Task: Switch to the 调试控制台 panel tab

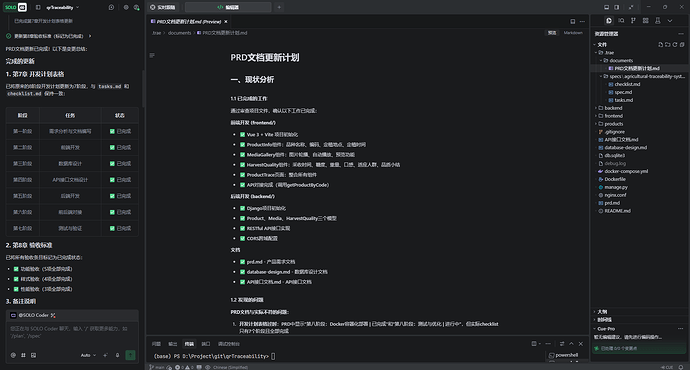Action: click(228, 344)
